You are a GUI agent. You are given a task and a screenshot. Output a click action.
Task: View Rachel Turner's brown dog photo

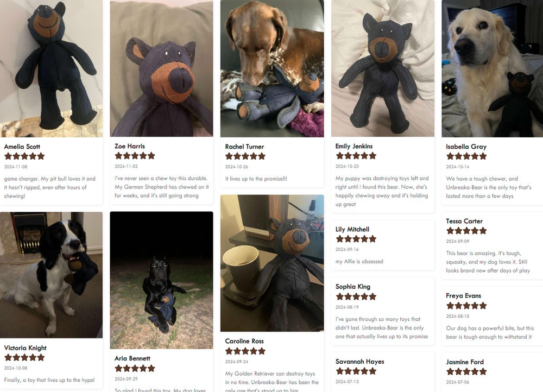tap(272, 68)
